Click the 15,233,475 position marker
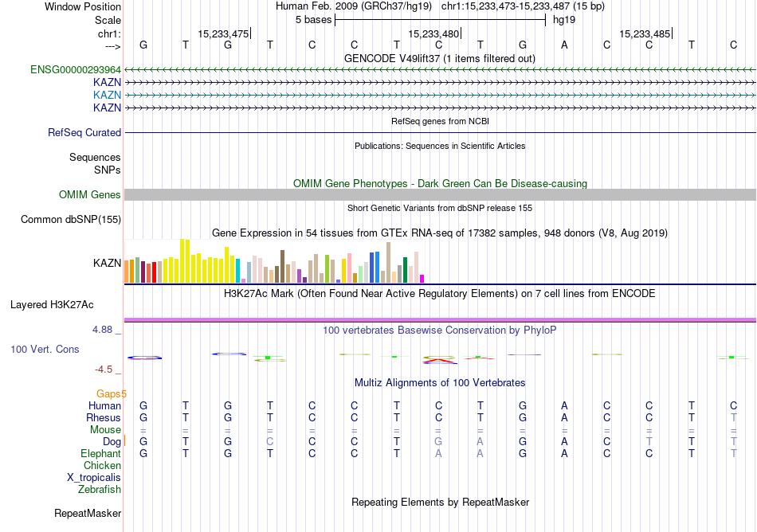 pos(224,34)
